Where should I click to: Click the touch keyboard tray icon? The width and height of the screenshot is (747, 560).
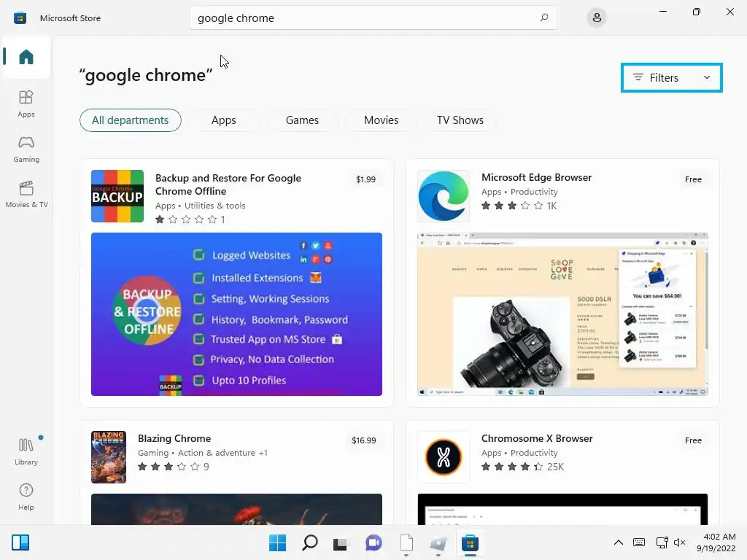click(639, 542)
